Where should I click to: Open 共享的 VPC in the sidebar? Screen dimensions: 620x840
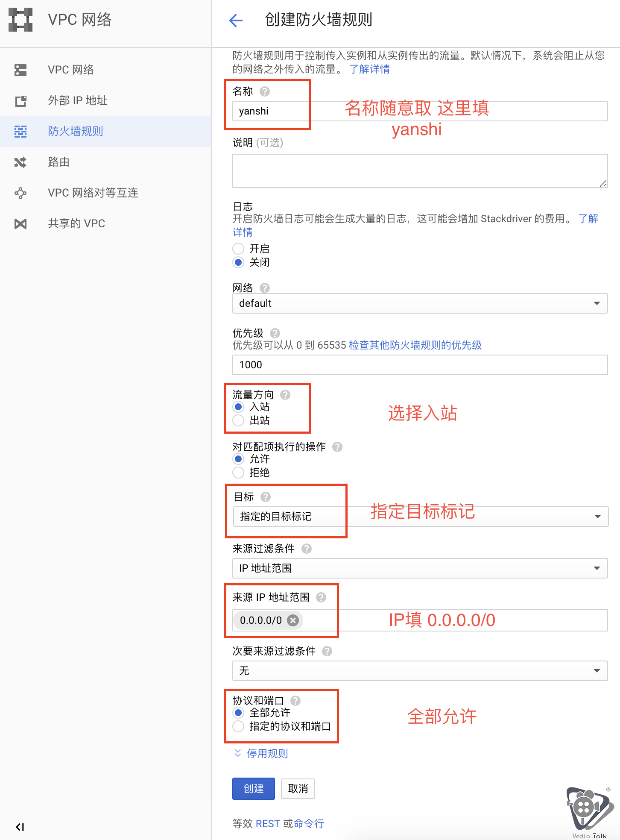105,224
